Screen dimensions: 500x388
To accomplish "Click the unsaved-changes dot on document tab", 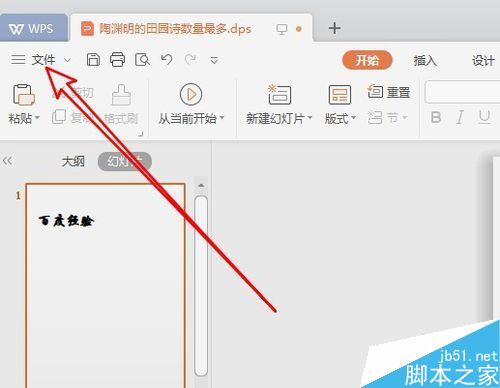I will [299, 29].
